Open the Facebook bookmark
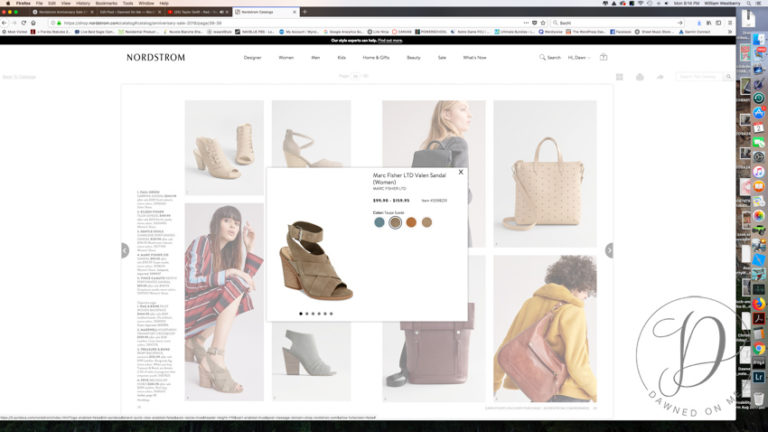768x432 pixels. pyautogui.click(x=621, y=32)
